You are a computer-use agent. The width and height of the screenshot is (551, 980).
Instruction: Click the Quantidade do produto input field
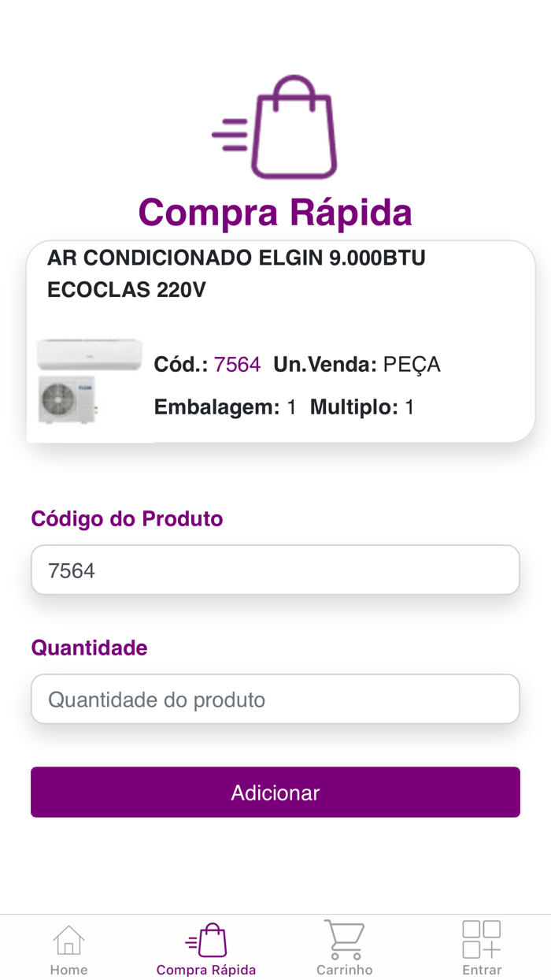coord(275,699)
